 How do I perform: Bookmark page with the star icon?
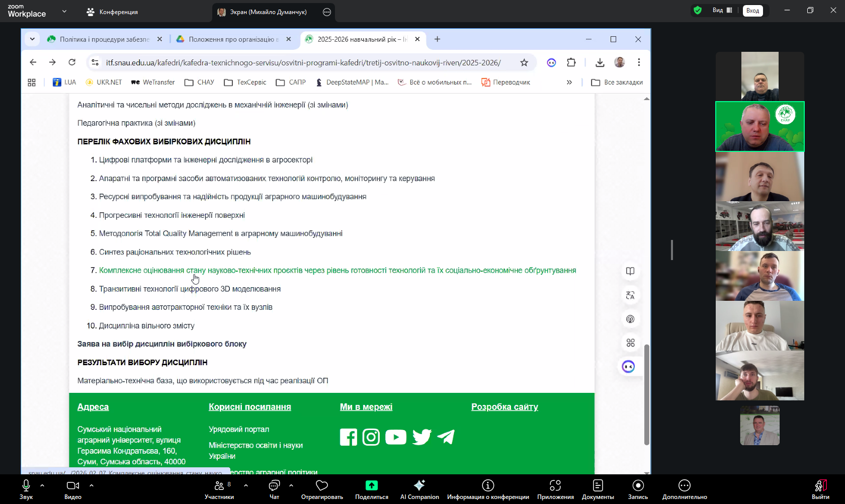pos(524,62)
